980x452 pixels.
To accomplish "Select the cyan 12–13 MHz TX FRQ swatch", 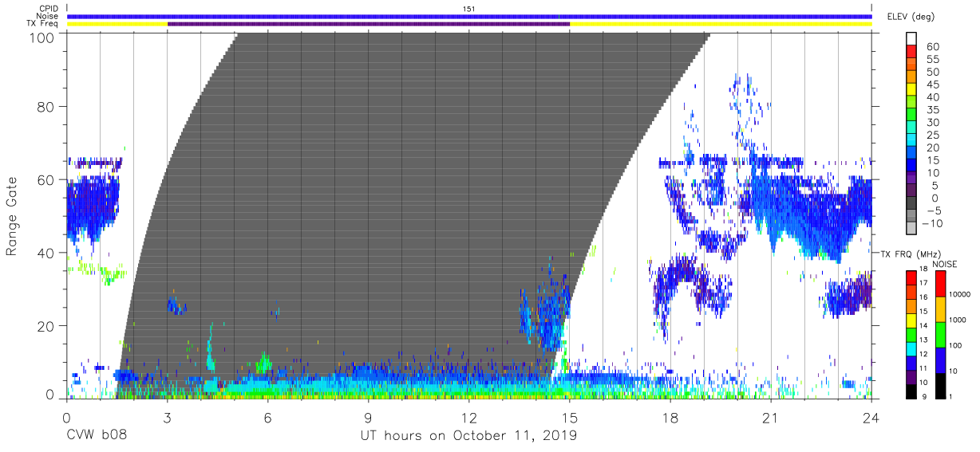I will pyautogui.click(x=911, y=348).
